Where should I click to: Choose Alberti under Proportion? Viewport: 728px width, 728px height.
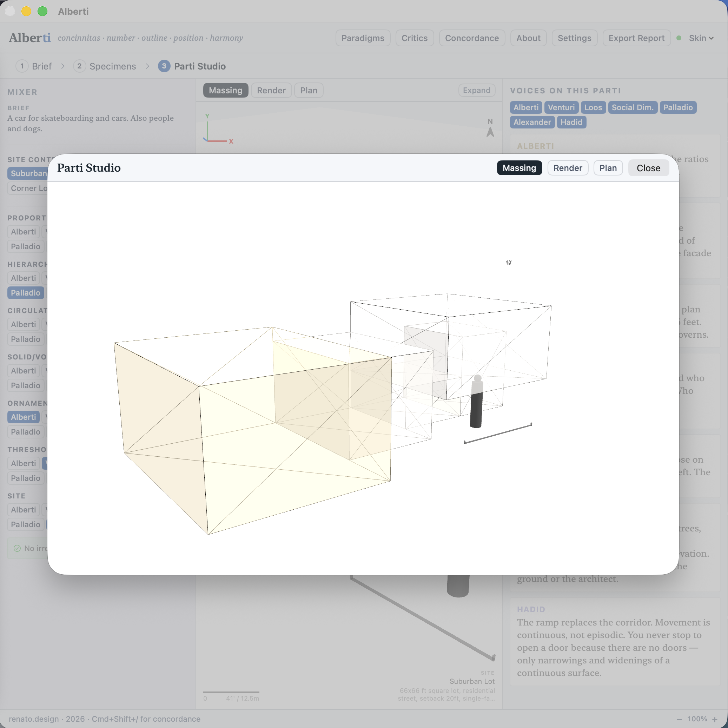[24, 232]
